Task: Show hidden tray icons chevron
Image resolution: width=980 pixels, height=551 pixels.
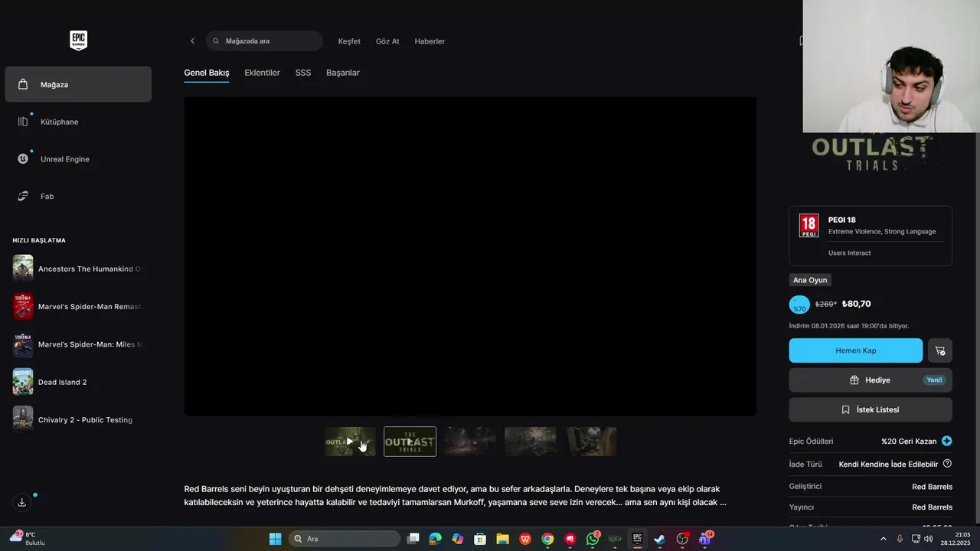Action: click(x=883, y=539)
